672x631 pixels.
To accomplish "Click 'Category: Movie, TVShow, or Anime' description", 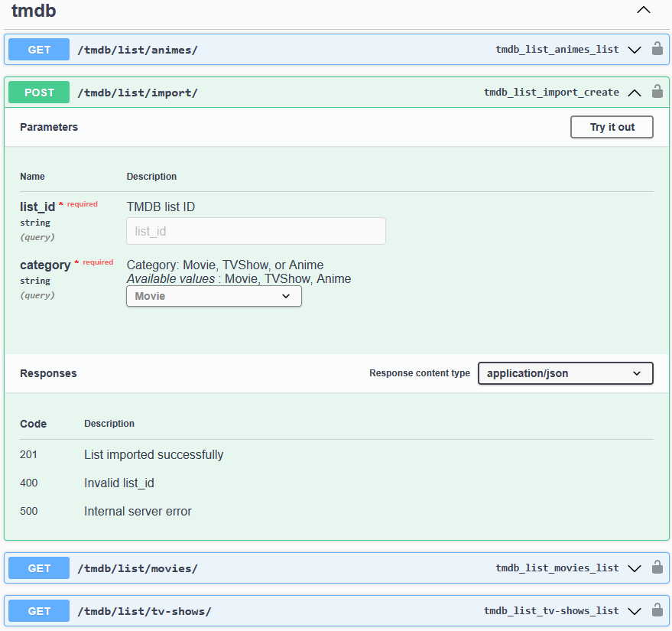I will [x=225, y=265].
